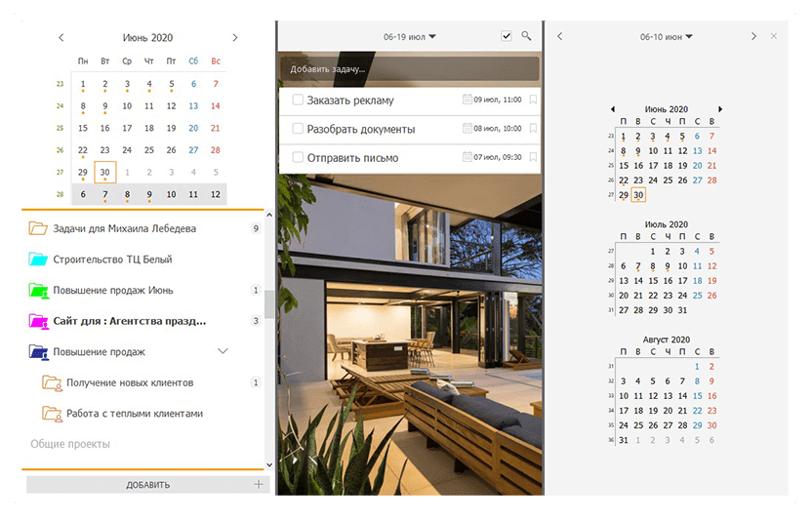The width and height of the screenshot is (812, 521).
Task: Select 31 in right panel Август 2020
Action: (x=624, y=440)
